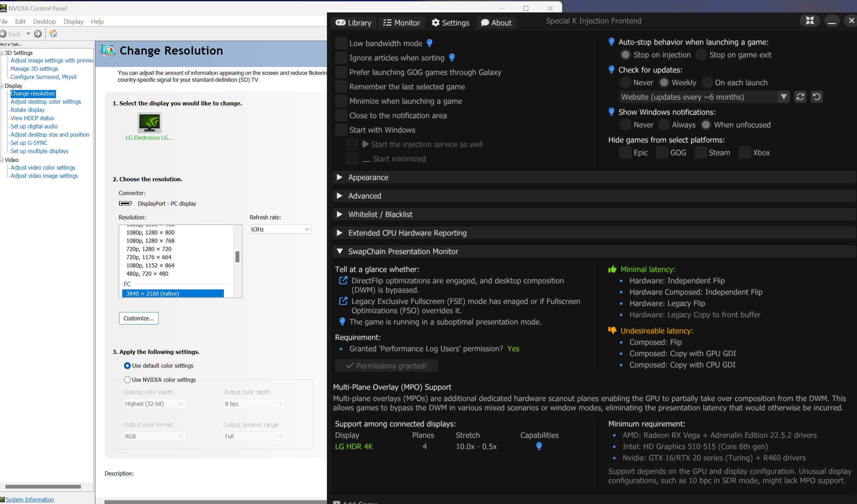Open the Library tab in Special K
The image size is (857, 504).
(353, 23)
